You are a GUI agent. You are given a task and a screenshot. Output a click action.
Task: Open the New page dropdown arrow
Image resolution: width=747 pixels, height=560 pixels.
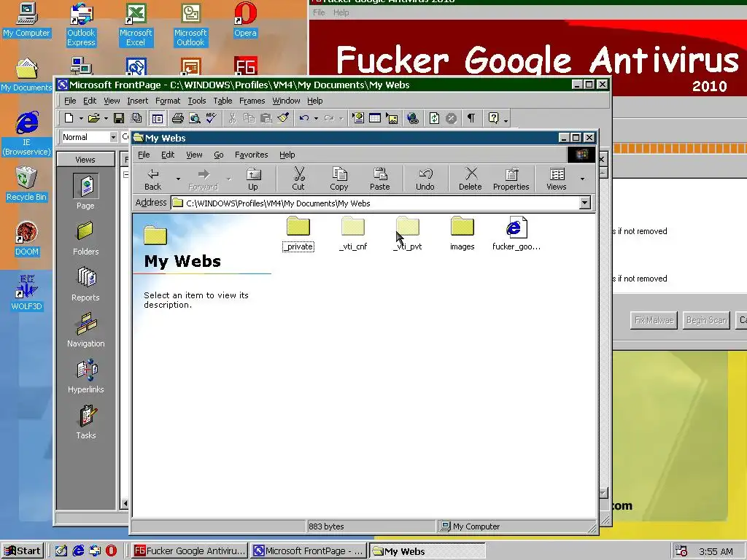coord(81,118)
